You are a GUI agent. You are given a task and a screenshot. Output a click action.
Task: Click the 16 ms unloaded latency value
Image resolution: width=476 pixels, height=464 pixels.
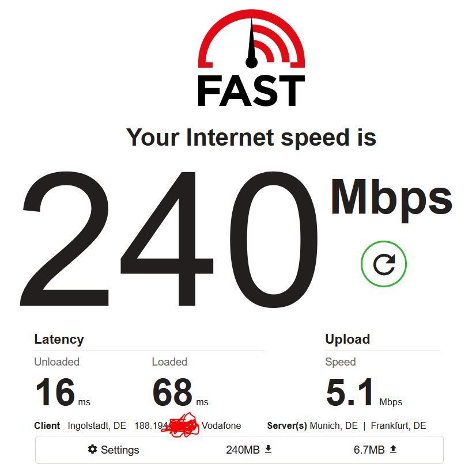63,392
